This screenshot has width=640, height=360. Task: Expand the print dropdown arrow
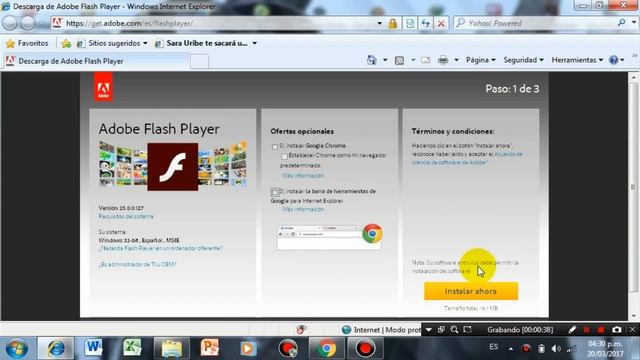[x=456, y=60]
